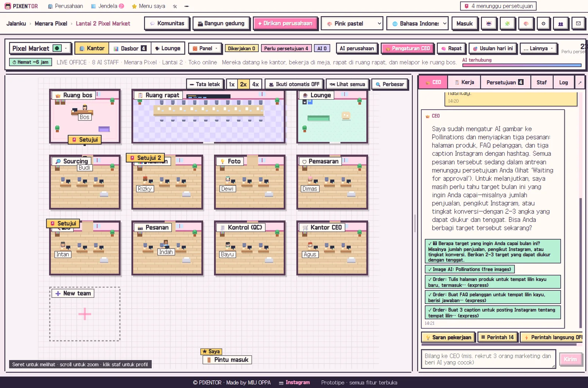Toggle Ikuti otomatis OFF
Screen dimensions: 588x388
click(294, 84)
